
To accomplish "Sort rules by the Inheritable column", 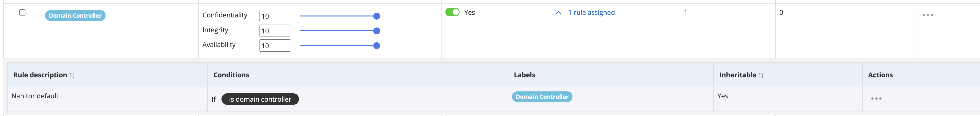I will [x=761, y=76].
